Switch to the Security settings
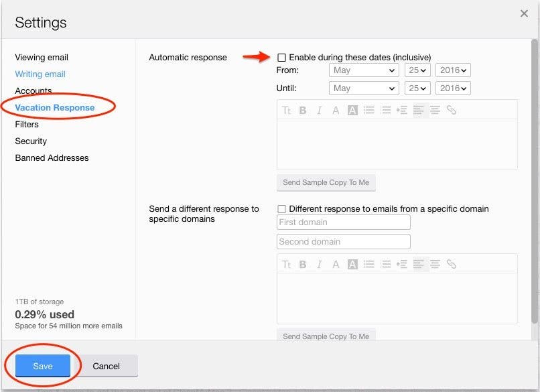 point(31,141)
